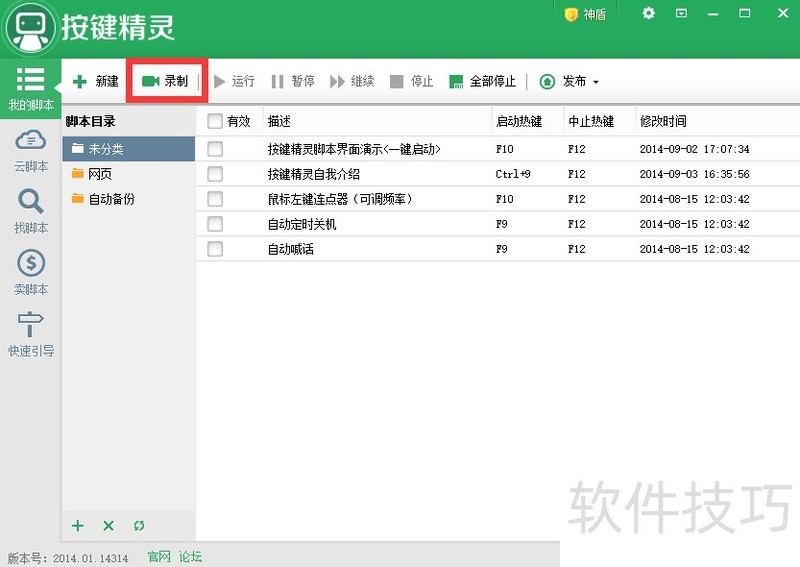
Task: Open the title bar dropdown menu icon
Action: 681,13
